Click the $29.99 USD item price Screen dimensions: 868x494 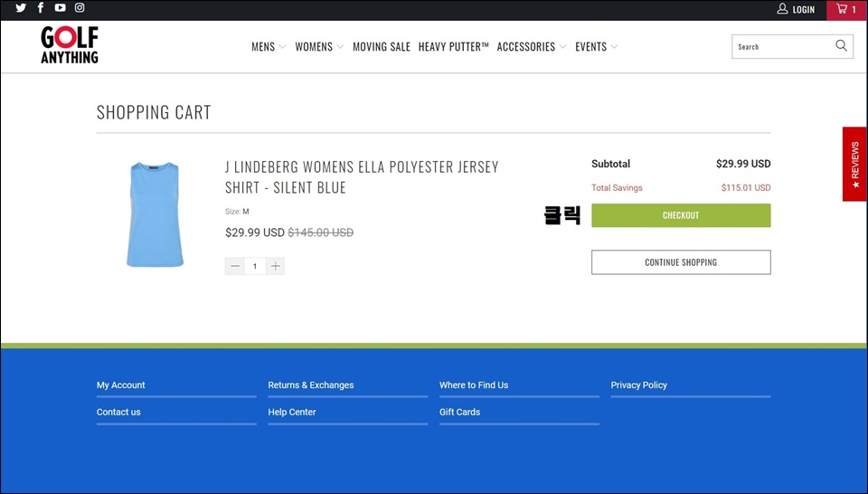click(x=255, y=233)
